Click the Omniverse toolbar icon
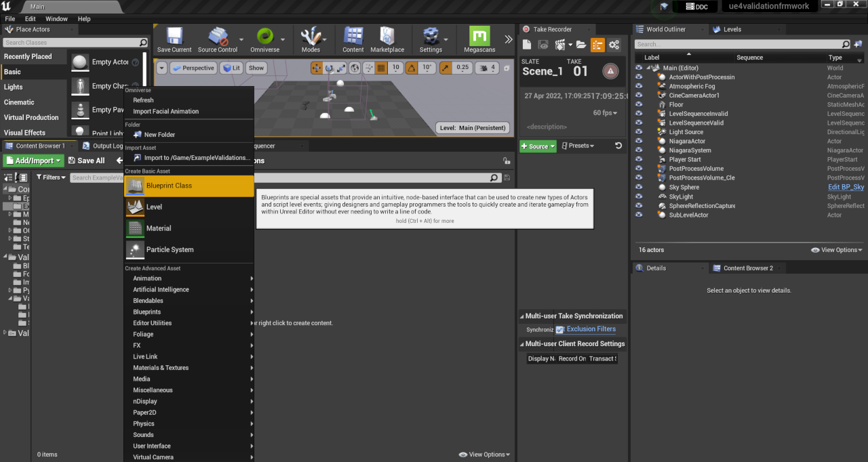Screen dimensions: 868x462 [x=264, y=39]
